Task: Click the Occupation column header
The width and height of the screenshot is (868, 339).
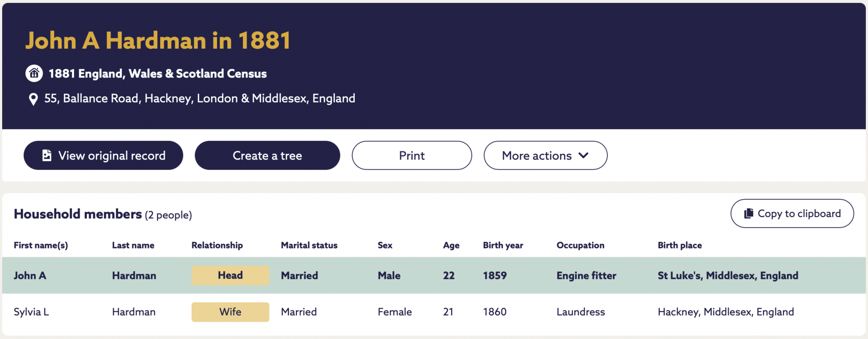Action: coord(580,245)
